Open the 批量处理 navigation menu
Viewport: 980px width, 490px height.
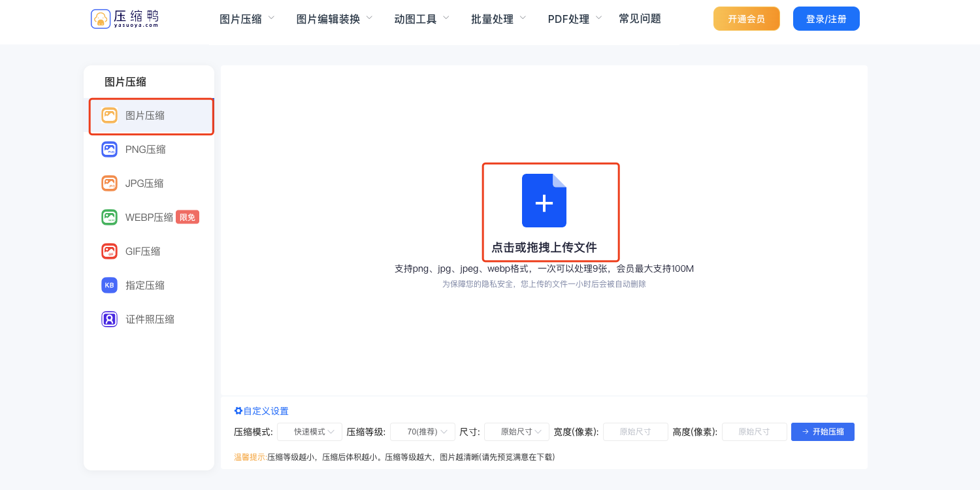[492, 19]
